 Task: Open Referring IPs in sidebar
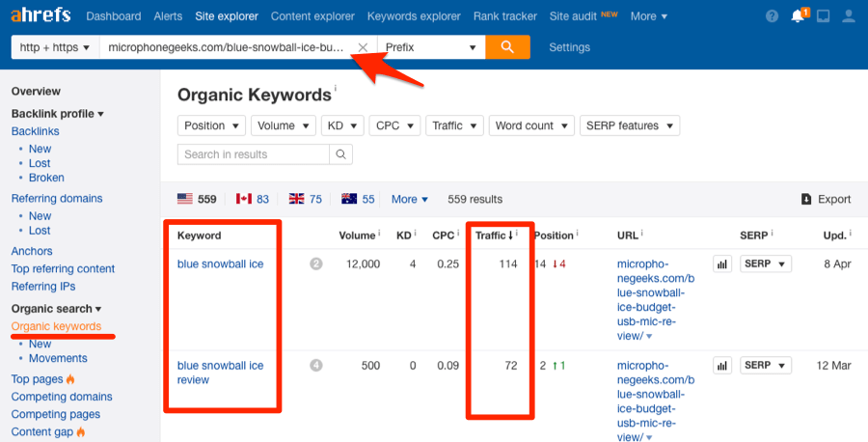click(43, 287)
